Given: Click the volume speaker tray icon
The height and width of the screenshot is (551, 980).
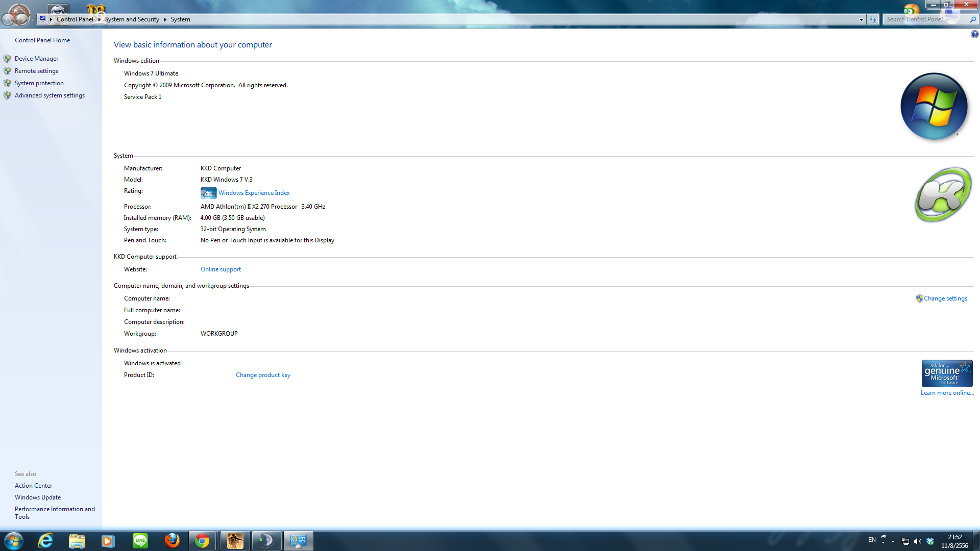Looking at the screenshot, I should (x=918, y=541).
